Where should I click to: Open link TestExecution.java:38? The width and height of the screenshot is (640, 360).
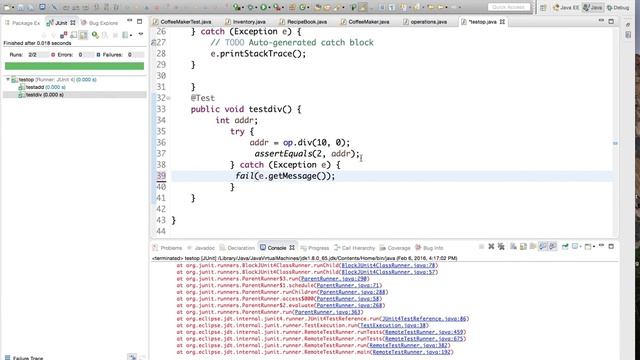[x=393, y=325]
